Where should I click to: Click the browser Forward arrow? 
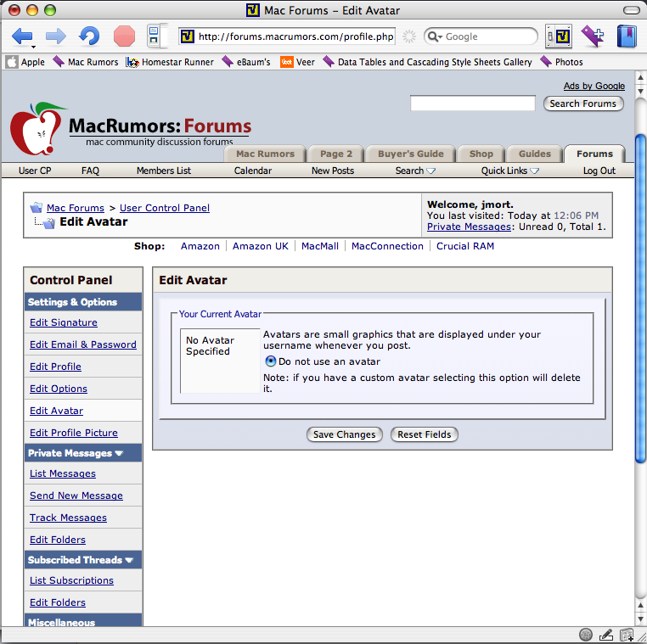point(56,36)
